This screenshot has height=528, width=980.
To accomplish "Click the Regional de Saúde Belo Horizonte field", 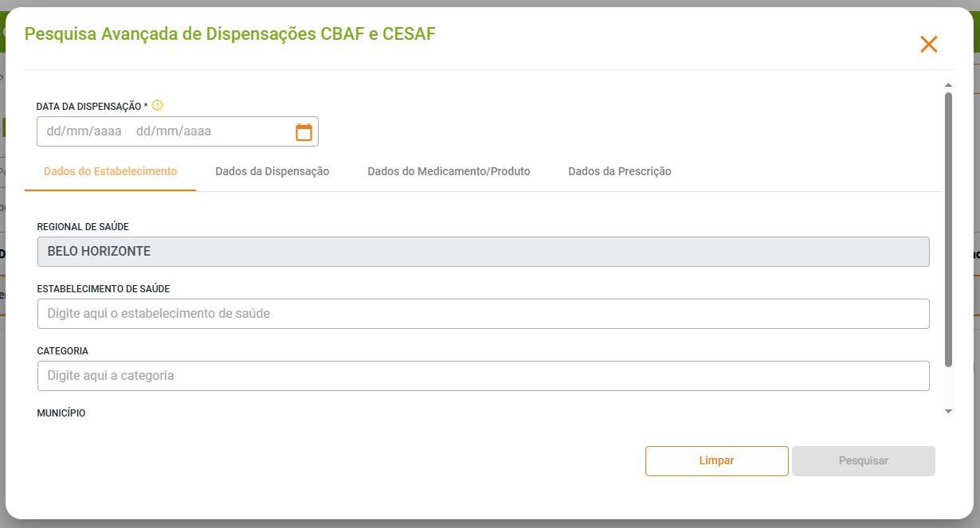I will pyautogui.click(x=483, y=252).
